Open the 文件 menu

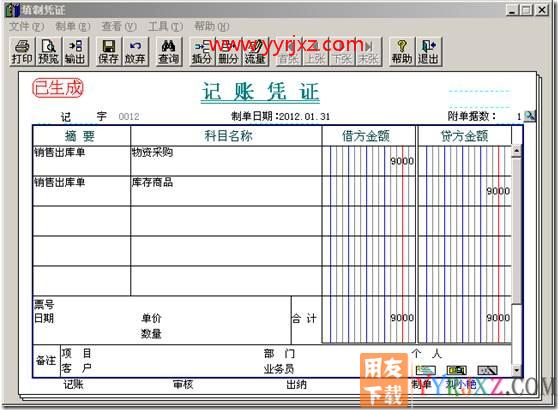coord(26,26)
